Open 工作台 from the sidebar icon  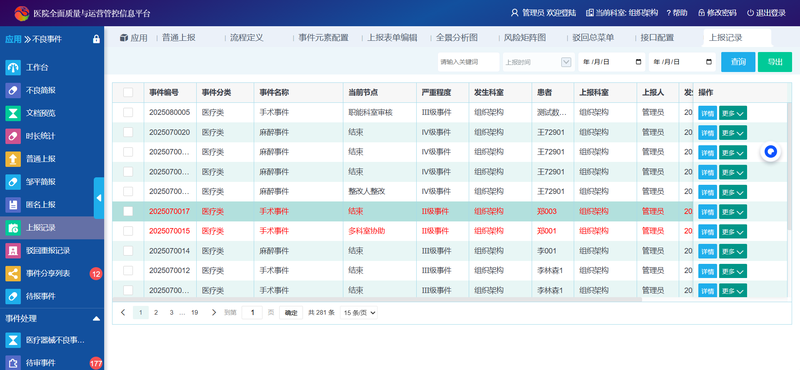coord(13,67)
